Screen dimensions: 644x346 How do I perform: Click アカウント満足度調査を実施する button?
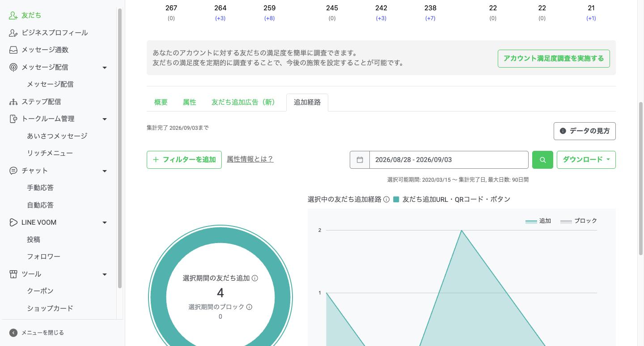click(554, 59)
